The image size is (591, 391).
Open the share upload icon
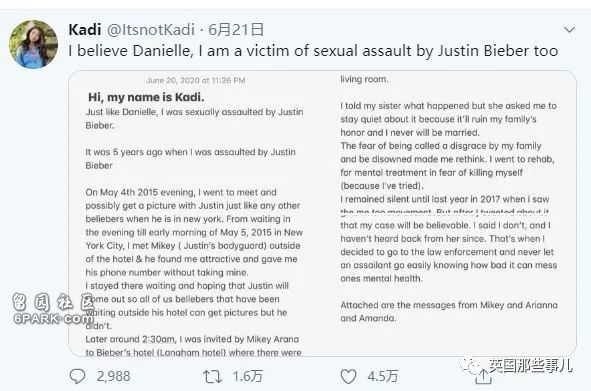click(483, 376)
